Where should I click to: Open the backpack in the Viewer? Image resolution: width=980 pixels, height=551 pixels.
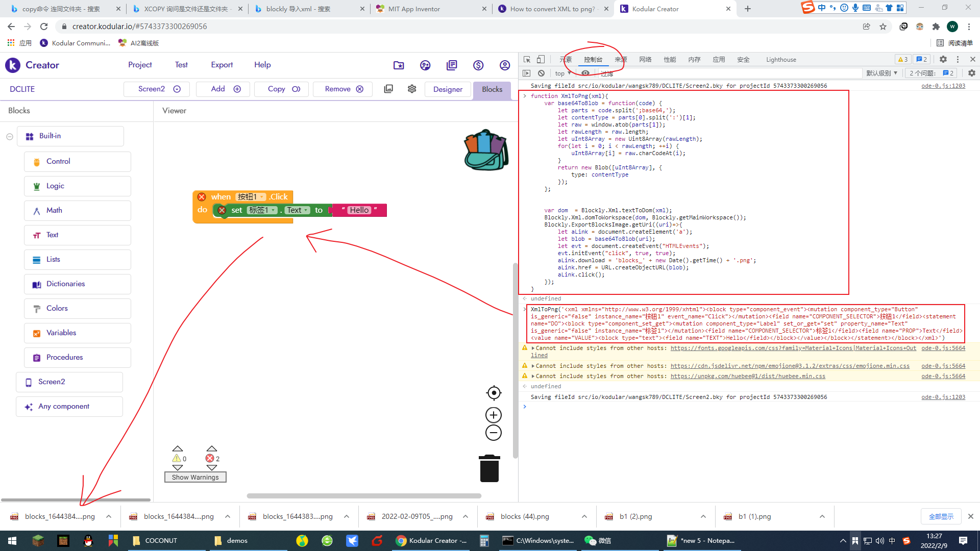pos(486,150)
